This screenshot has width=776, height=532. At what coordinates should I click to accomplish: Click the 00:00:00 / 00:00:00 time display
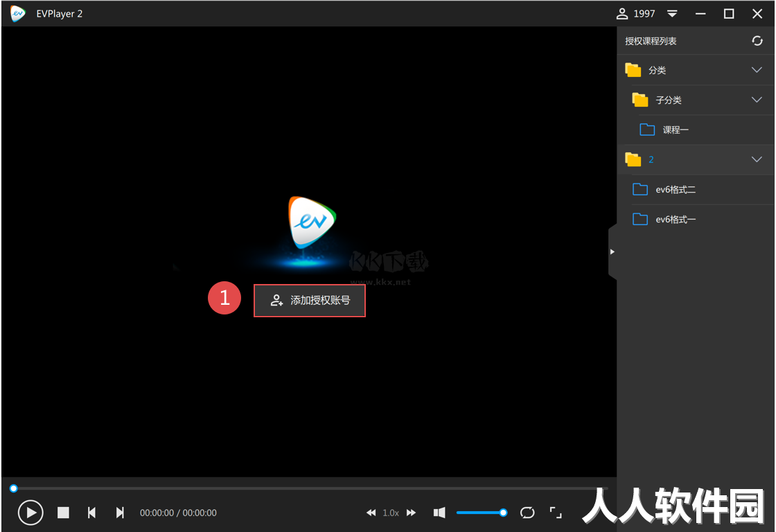(178, 513)
